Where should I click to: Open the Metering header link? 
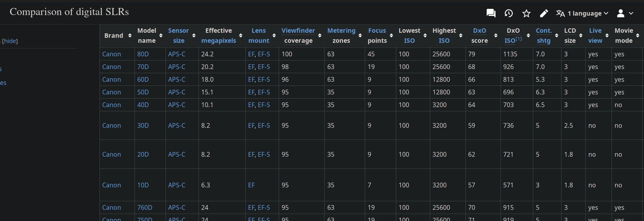point(341,30)
